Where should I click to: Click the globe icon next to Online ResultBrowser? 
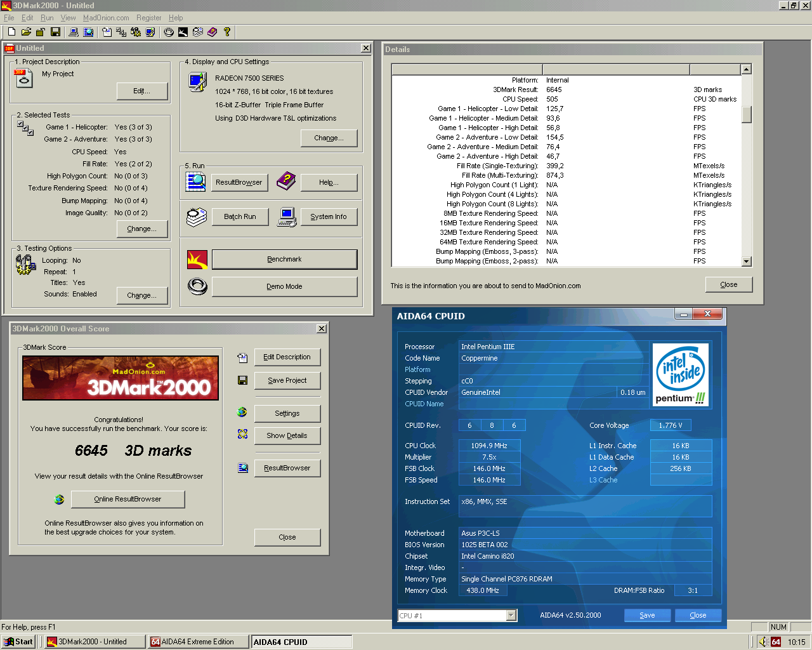click(59, 500)
